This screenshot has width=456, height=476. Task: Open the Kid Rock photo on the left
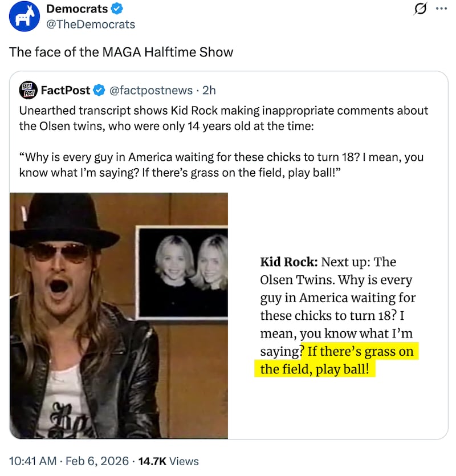[119, 315]
